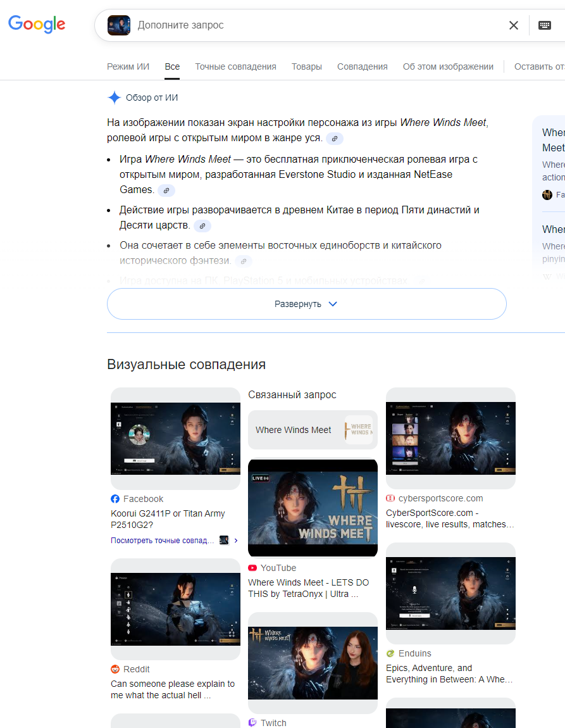The image size is (565, 728).
Task: Switch to the "Режим ИИ" tab
Action: 128,66
